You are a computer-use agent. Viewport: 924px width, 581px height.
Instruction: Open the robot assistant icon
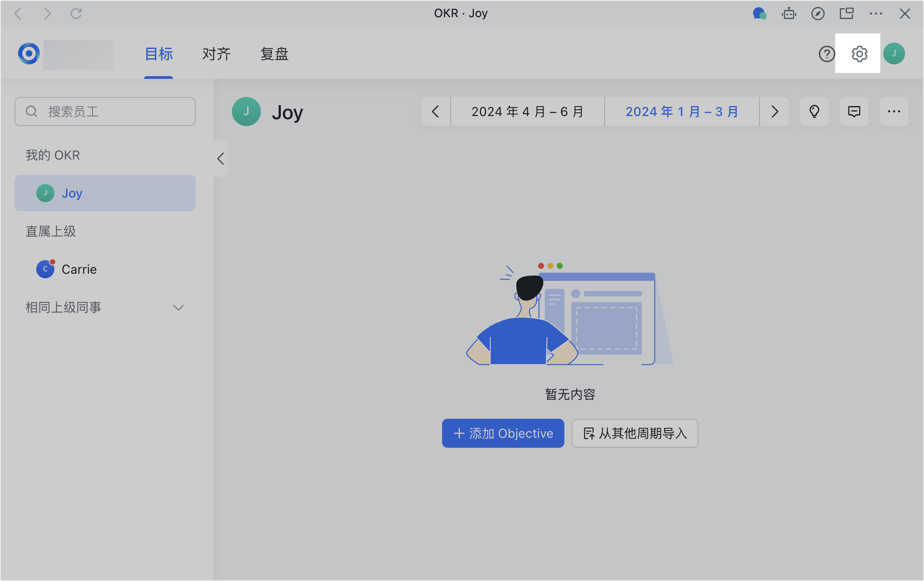tap(789, 14)
